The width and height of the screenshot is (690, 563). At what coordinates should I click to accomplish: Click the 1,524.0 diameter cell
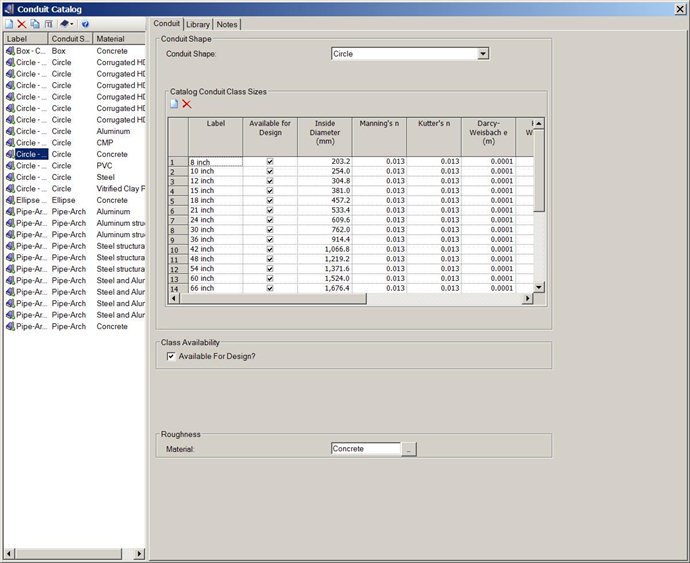325,278
